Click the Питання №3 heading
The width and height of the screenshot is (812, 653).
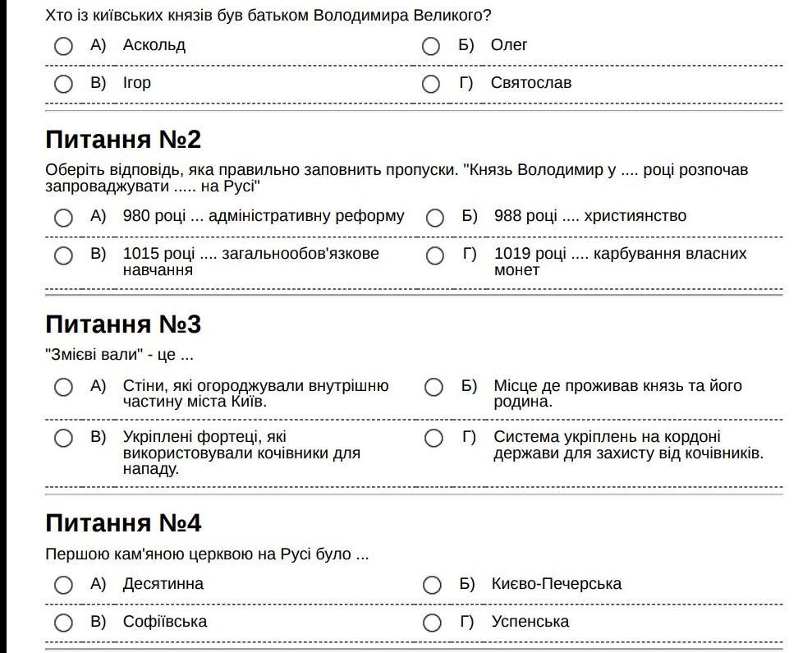(123, 324)
